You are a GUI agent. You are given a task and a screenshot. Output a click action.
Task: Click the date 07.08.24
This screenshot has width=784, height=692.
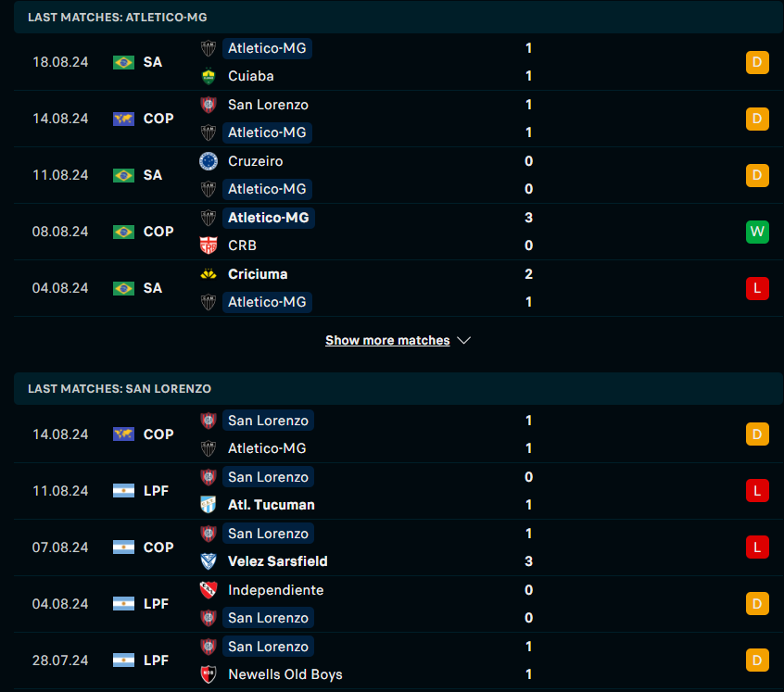tap(60, 547)
